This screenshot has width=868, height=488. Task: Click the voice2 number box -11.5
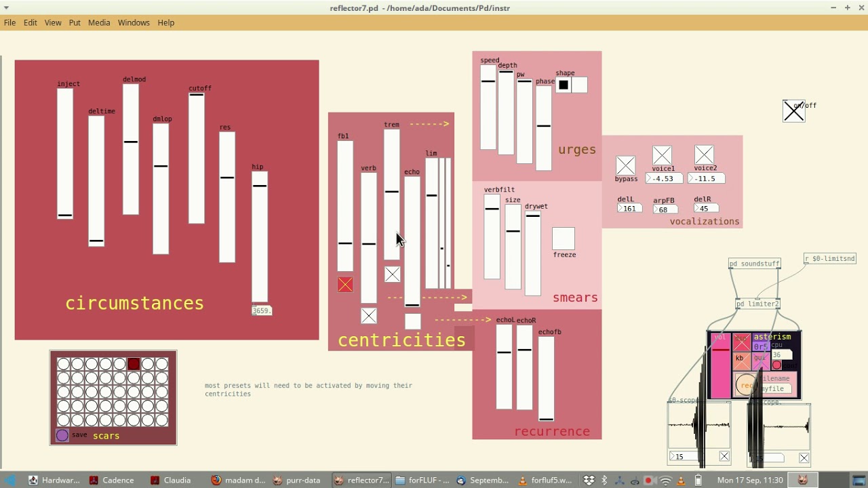[x=707, y=179]
